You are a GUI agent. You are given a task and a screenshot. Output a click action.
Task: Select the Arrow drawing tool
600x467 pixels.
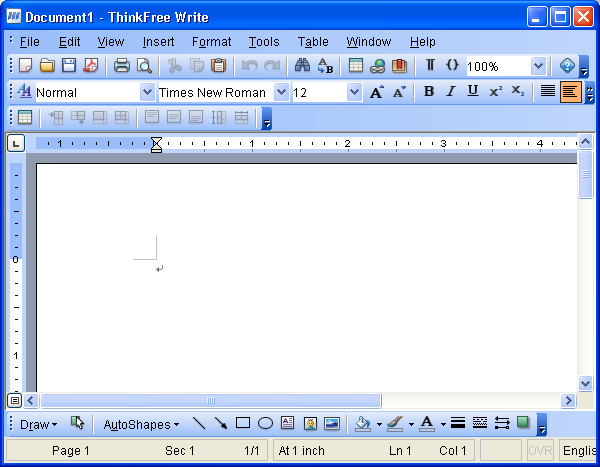221,423
